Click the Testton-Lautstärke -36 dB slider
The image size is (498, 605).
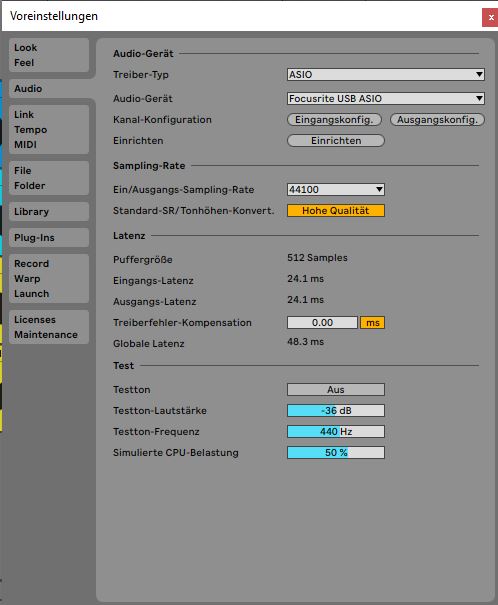click(x=336, y=411)
